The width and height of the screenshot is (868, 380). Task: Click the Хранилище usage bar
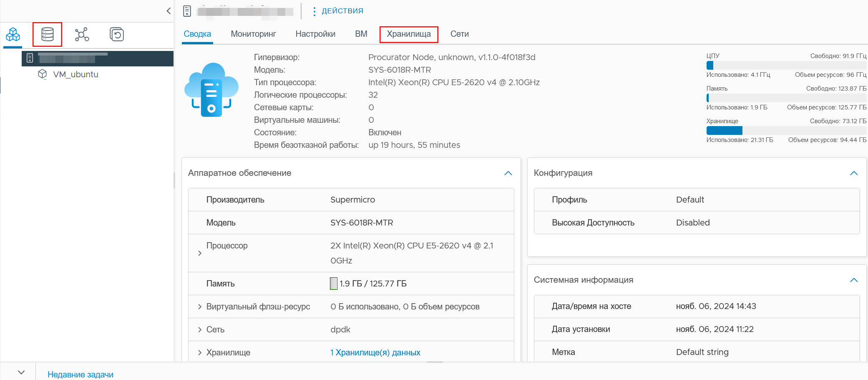tap(786, 130)
